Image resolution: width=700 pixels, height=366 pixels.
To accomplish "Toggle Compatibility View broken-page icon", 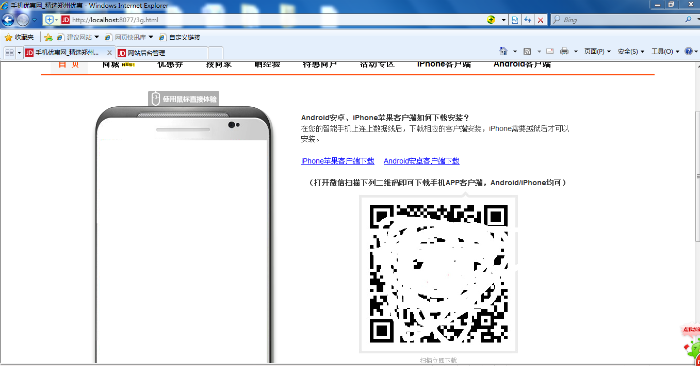I will [515, 20].
